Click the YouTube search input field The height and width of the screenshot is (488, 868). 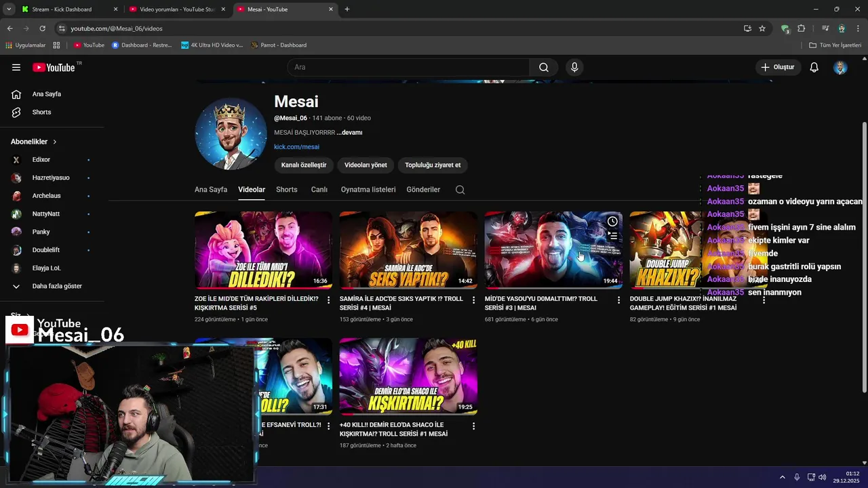(408, 67)
